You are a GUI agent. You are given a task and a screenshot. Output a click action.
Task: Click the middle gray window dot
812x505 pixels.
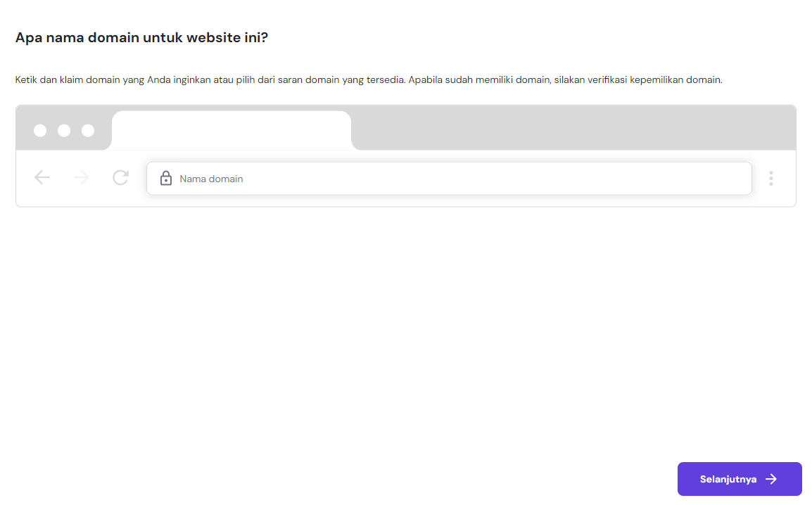tap(64, 129)
